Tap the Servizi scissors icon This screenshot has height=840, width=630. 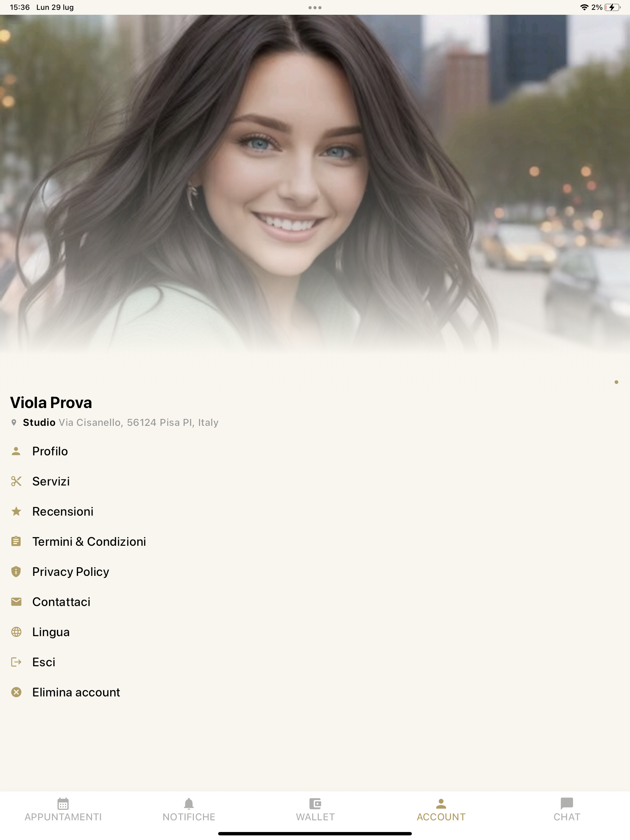16,481
